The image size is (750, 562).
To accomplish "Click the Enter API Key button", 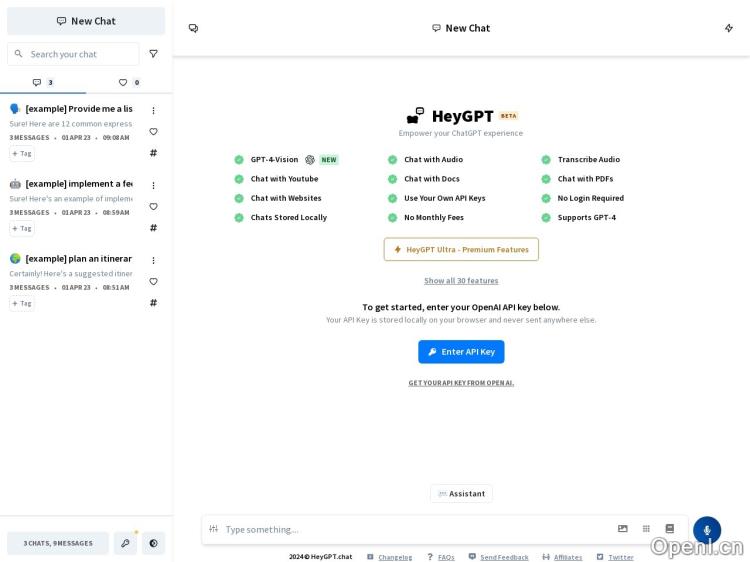I will pyautogui.click(x=461, y=352).
